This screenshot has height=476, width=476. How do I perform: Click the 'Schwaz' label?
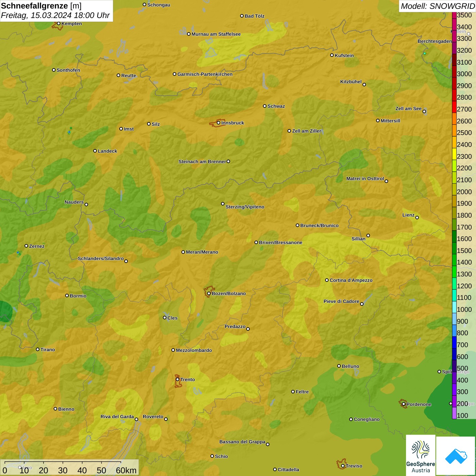(x=276, y=106)
